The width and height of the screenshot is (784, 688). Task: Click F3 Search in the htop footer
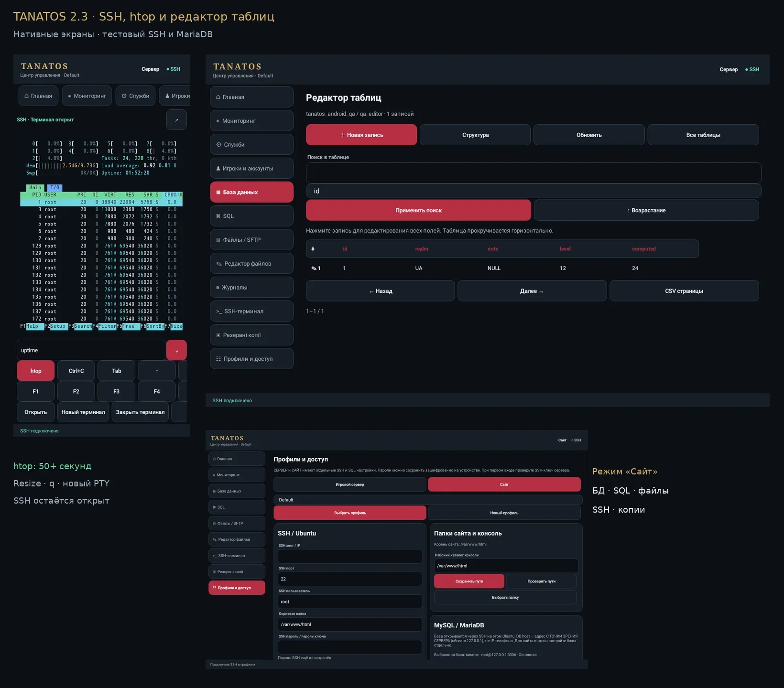pos(80,326)
